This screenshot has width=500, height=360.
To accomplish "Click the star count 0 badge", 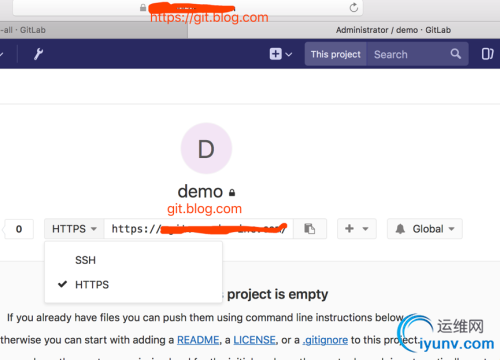I will (x=19, y=229).
